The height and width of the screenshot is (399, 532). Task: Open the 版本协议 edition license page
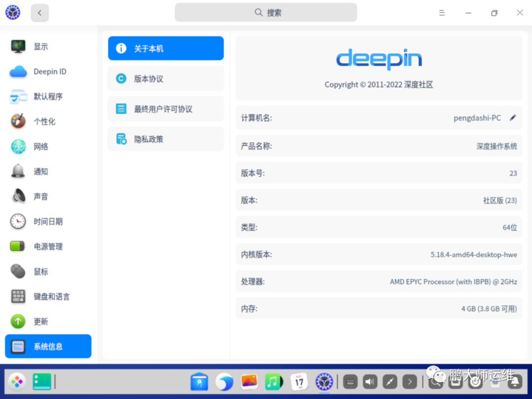(x=166, y=79)
